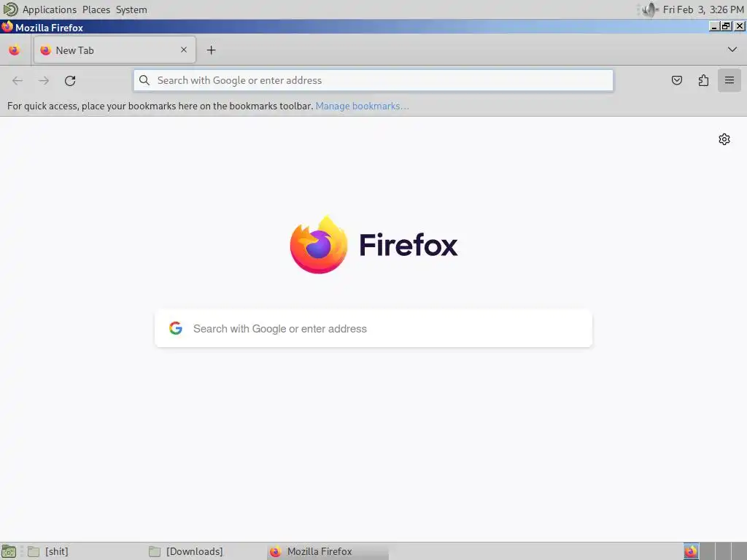The height and width of the screenshot is (560, 747).
Task: Open the Firefox hamburger application menu
Action: click(729, 80)
